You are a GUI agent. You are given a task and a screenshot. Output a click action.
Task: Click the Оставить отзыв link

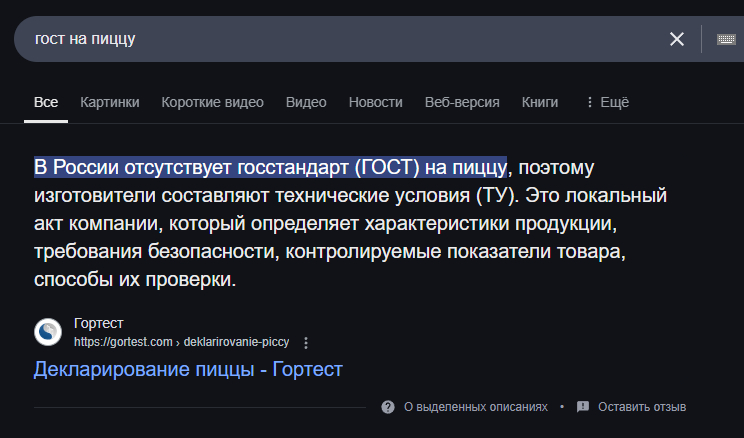pyautogui.click(x=642, y=407)
